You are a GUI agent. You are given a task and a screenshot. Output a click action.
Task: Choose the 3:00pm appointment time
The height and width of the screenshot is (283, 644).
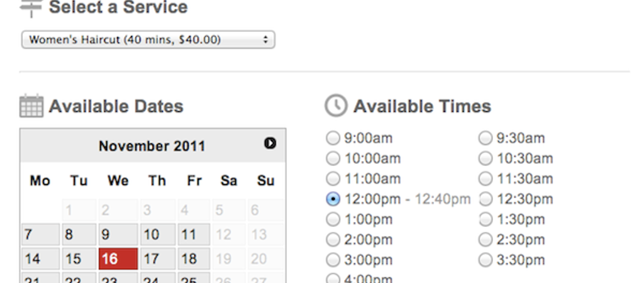333,260
